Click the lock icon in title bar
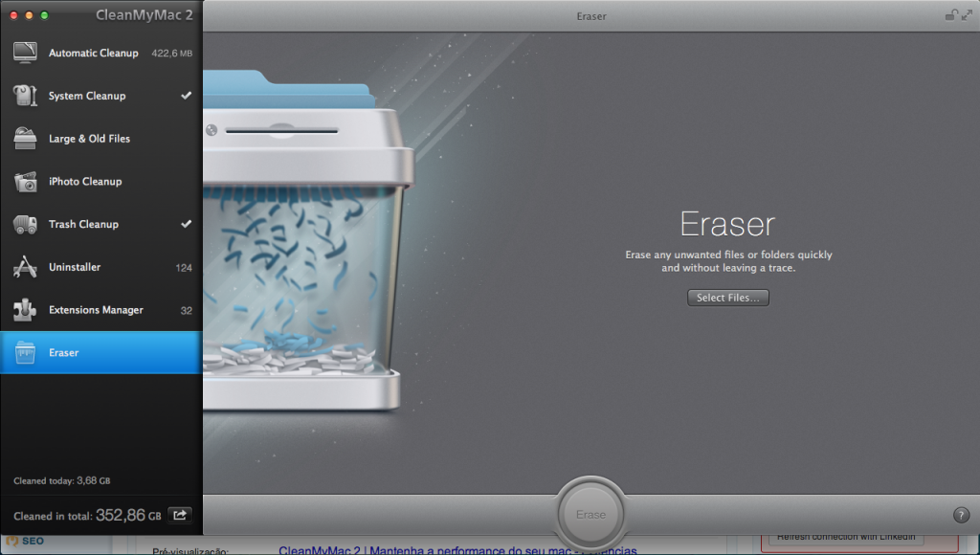Screen dimensions: 980x555 point(951,15)
